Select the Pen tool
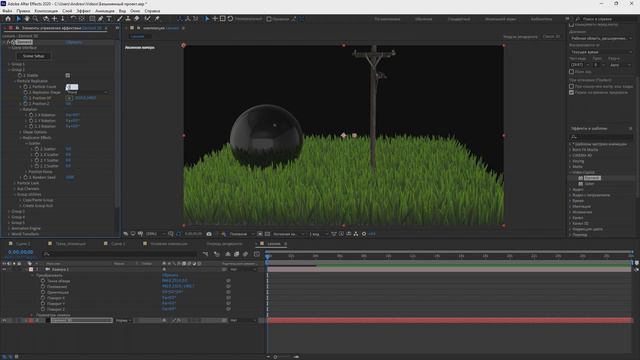 coord(100,19)
